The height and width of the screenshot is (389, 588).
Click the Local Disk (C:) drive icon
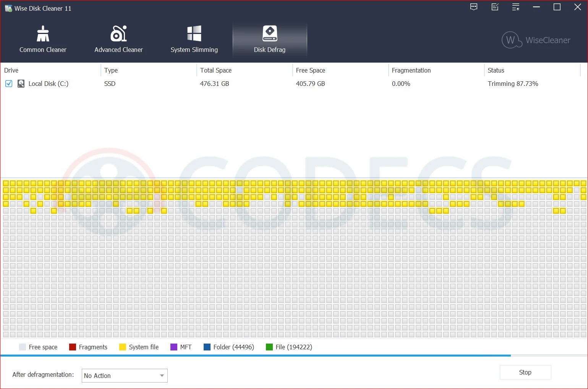pyautogui.click(x=21, y=84)
